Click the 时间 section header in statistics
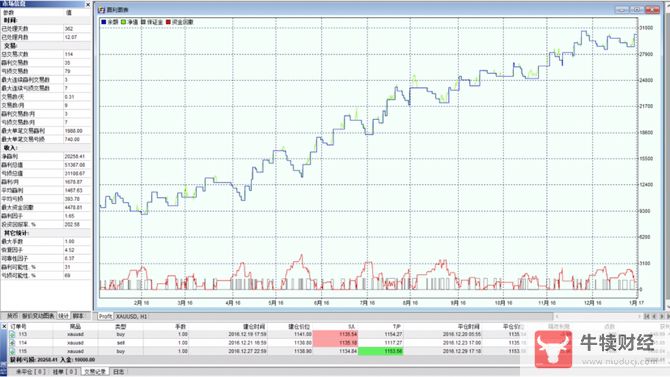This screenshot has height=377, width=670. 10,20
